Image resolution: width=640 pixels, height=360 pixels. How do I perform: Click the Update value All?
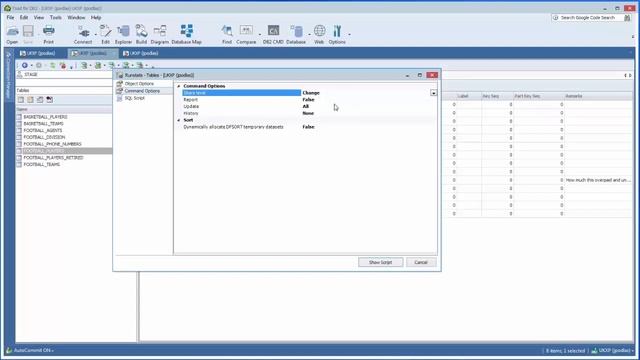306,107
